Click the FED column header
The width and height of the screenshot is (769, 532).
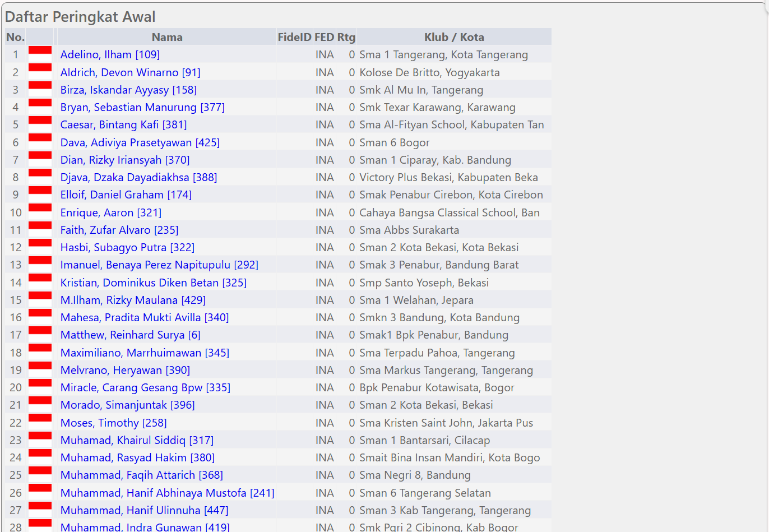[324, 37]
